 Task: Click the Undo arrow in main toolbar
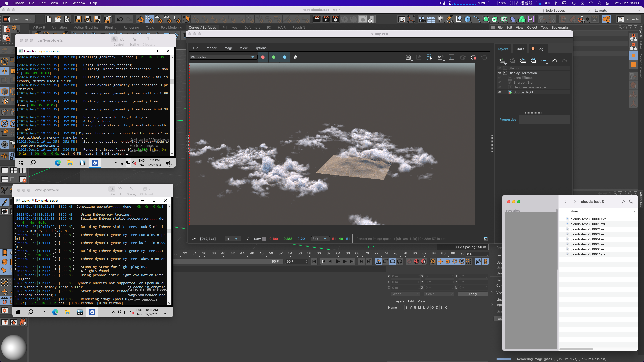[120, 19]
